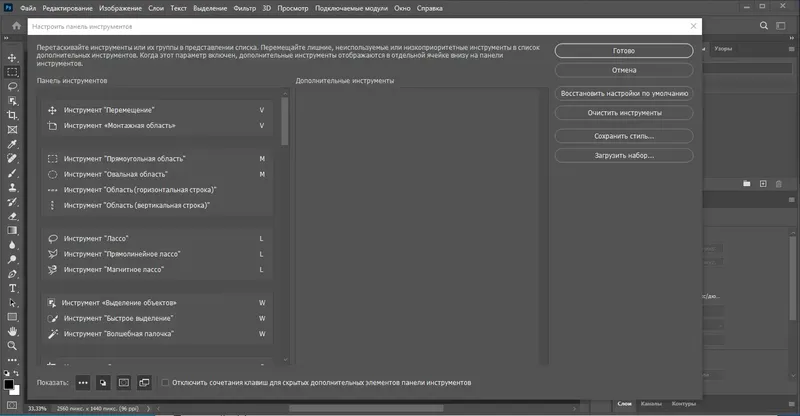Click the 'Загрузить набор...' button
800x416 pixels.
[624, 156]
